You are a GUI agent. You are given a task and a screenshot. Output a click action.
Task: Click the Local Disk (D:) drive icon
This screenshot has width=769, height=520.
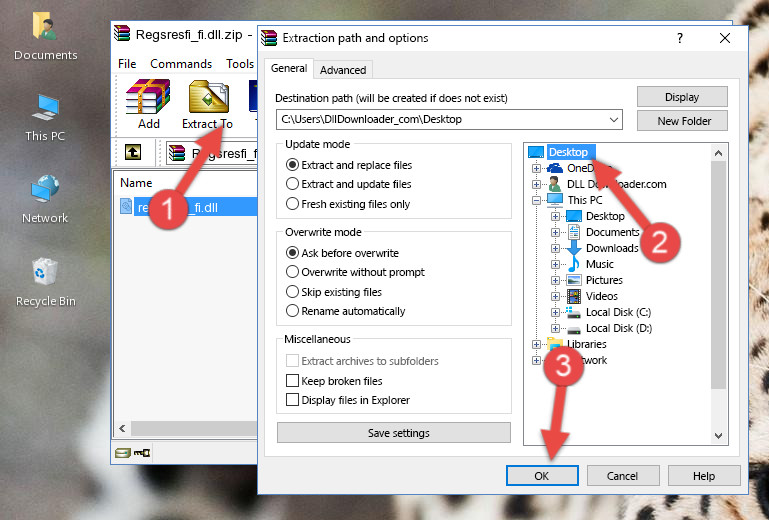tap(574, 329)
